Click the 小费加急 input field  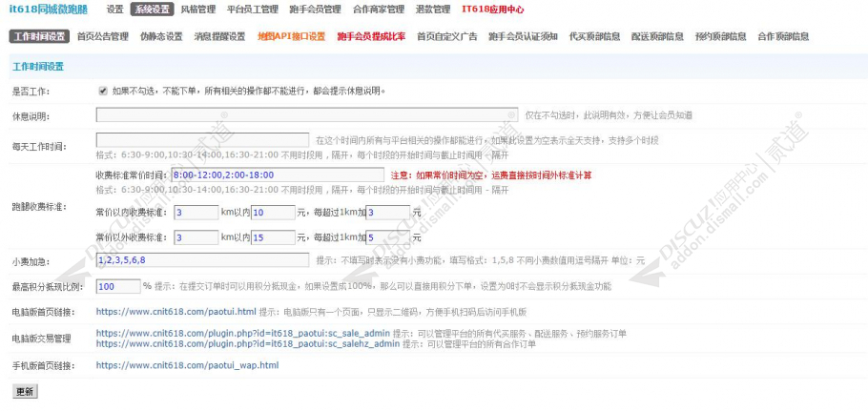(x=202, y=260)
